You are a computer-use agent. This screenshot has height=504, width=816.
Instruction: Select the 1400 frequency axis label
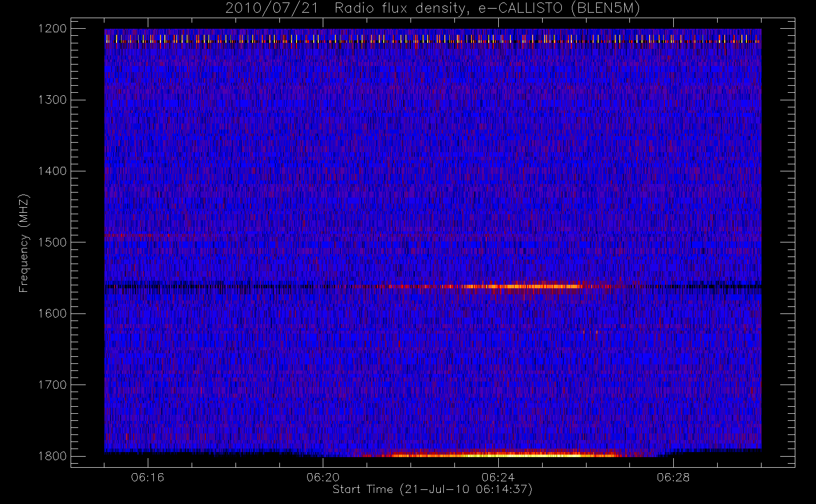point(52,171)
